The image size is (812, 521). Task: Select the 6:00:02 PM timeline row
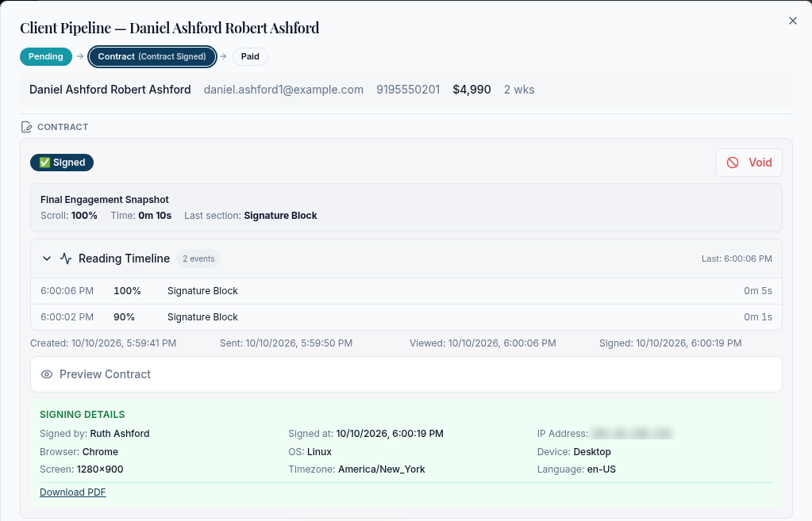pyautogui.click(x=406, y=316)
